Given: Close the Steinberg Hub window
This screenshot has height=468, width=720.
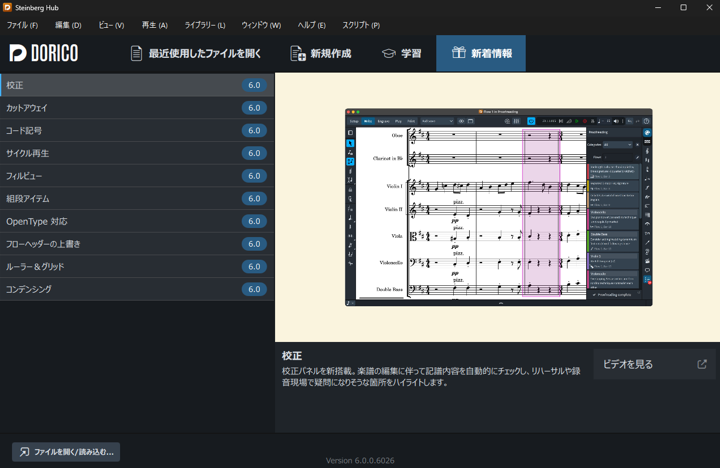Looking at the screenshot, I should (709, 7).
